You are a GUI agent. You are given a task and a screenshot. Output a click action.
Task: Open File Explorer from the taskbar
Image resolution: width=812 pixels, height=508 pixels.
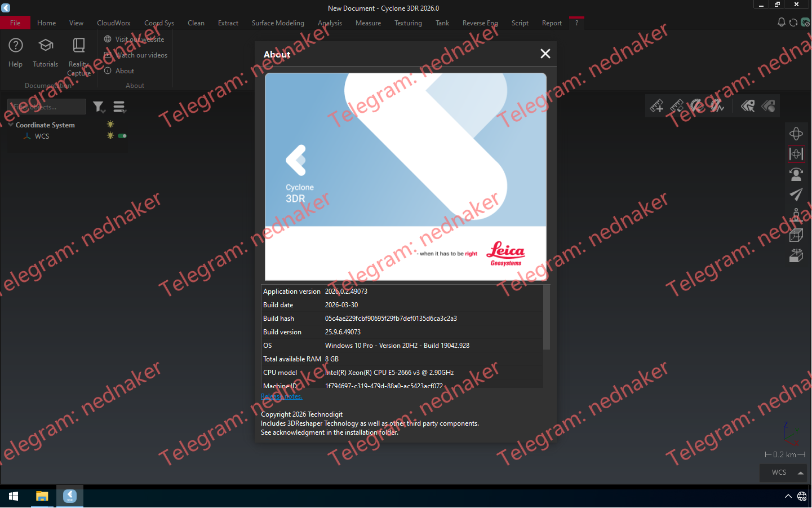tap(42, 496)
